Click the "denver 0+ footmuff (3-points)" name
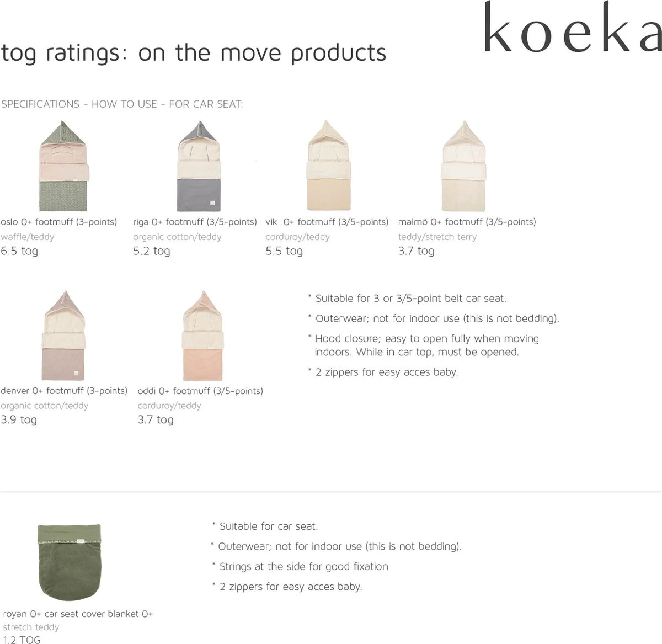The width and height of the screenshot is (662, 644). 64,391
